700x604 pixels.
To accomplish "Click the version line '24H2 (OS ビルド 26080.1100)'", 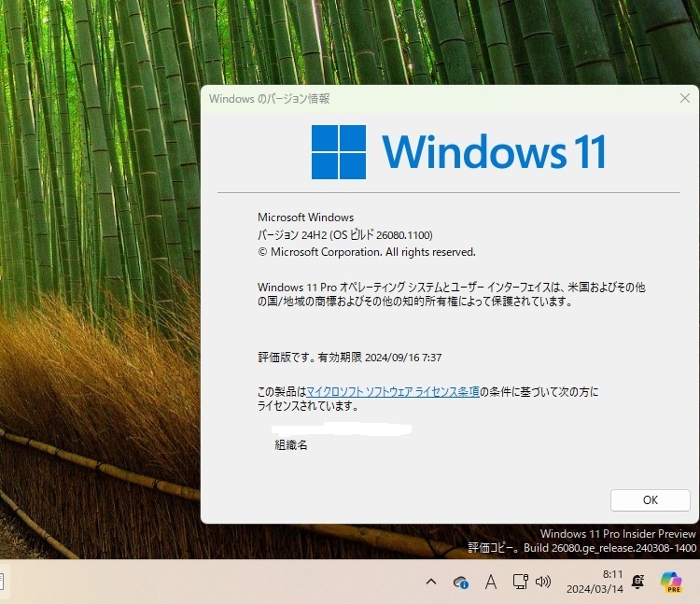I will point(345,235).
